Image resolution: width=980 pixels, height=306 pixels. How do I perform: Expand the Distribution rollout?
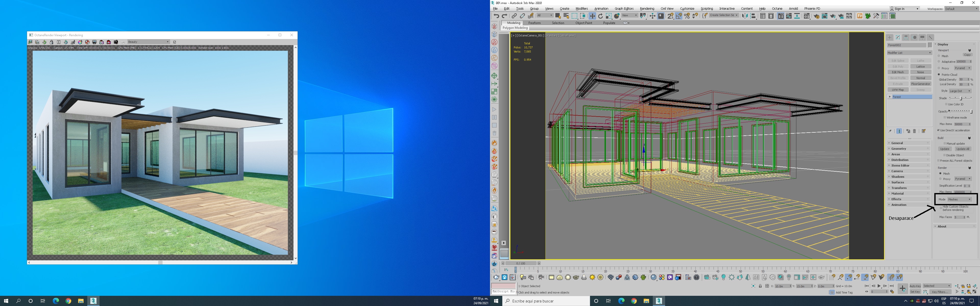900,160
